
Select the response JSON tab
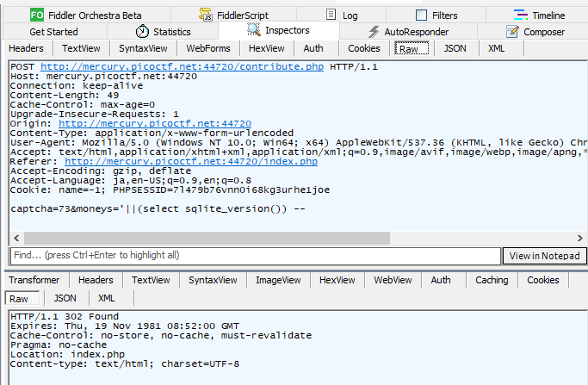point(65,298)
